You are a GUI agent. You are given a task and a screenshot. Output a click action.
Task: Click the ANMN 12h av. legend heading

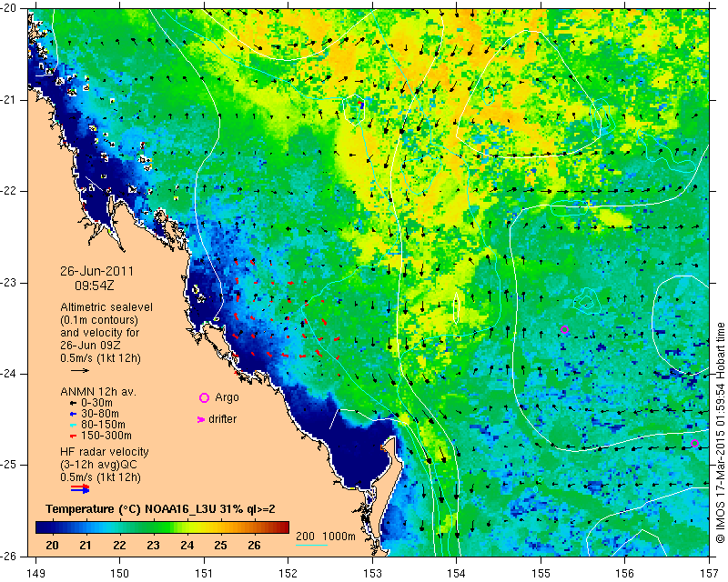98,392
